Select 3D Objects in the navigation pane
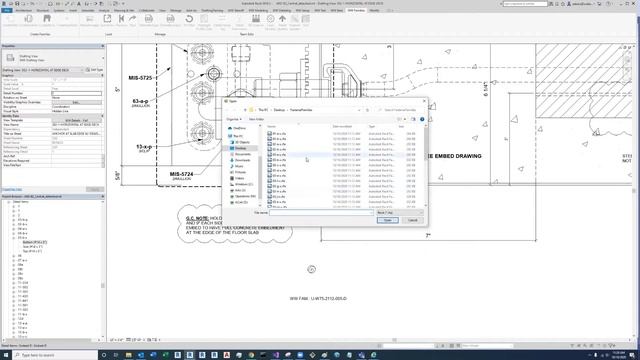Viewport: 640px width, 360px height. (x=242, y=142)
